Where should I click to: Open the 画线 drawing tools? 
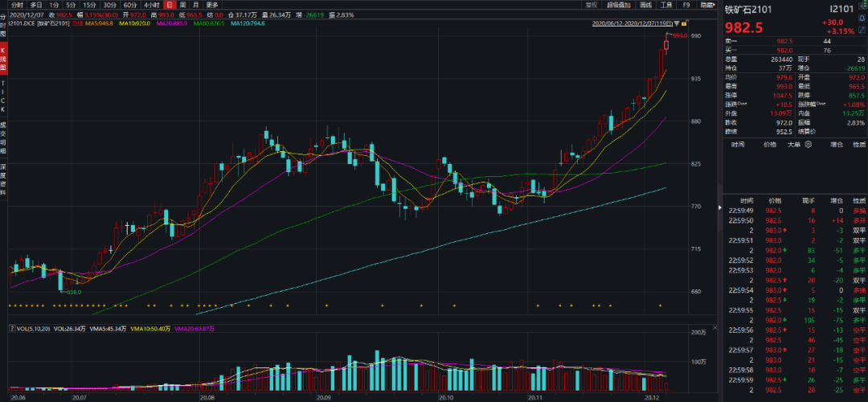click(x=645, y=5)
